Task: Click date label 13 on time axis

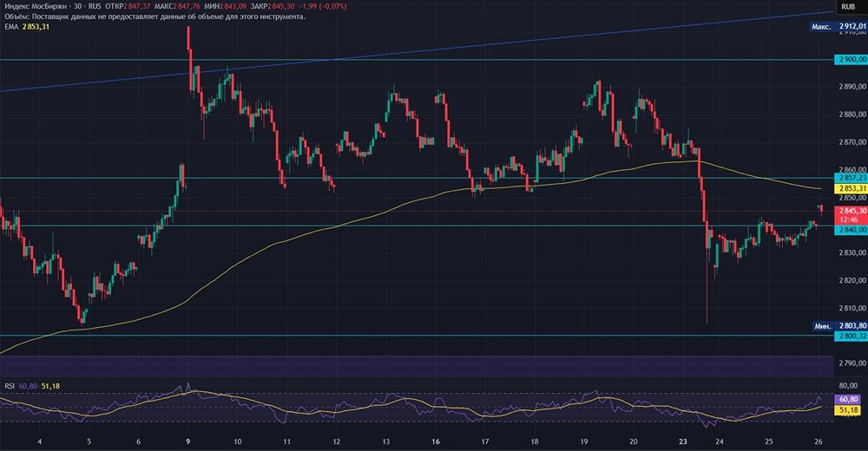Action: 386,441
